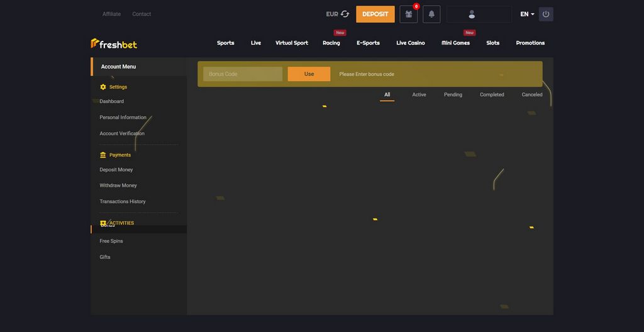The height and width of the screenshot is (332, 644).
Task: Open Account Verification in the sidebar
Action: pyautogui.click(x=122, y=133)
